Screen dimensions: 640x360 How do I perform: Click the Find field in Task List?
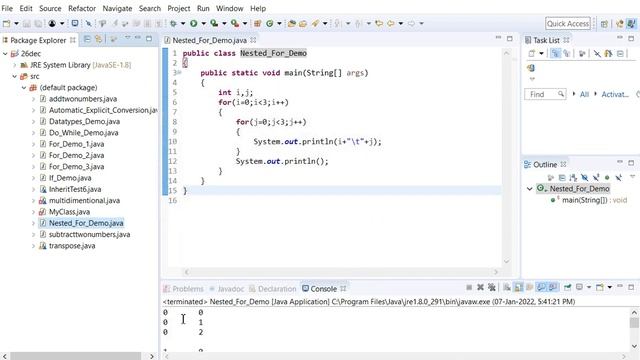[545, 94]
